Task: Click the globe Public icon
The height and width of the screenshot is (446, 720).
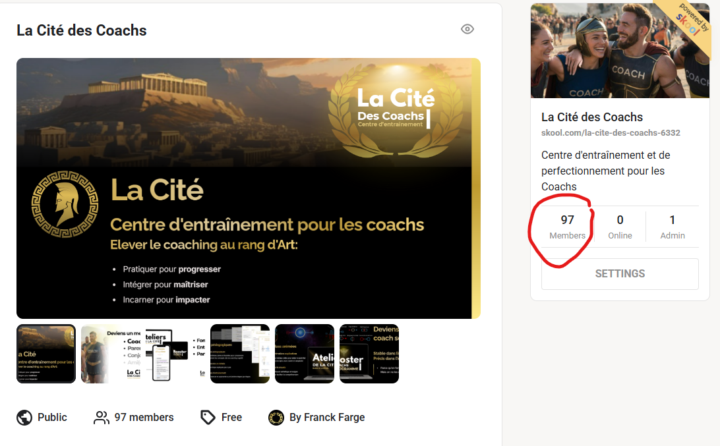Action: coord(24,418)
